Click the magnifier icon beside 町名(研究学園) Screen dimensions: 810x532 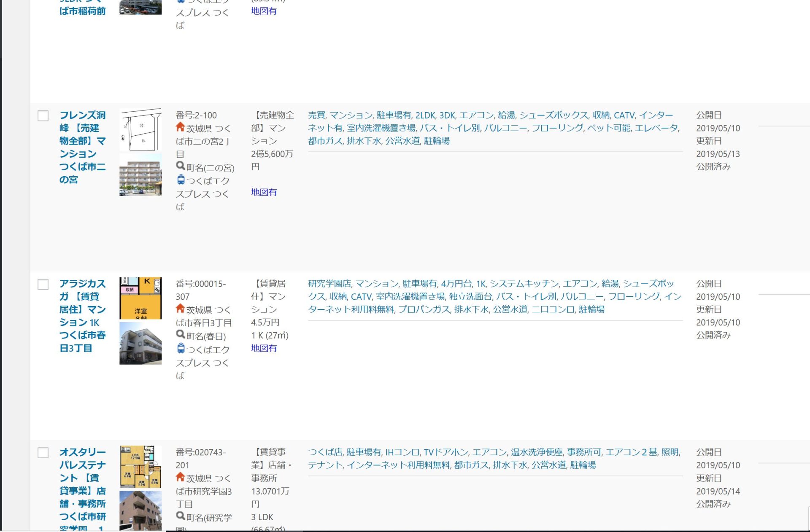(181, 516)
